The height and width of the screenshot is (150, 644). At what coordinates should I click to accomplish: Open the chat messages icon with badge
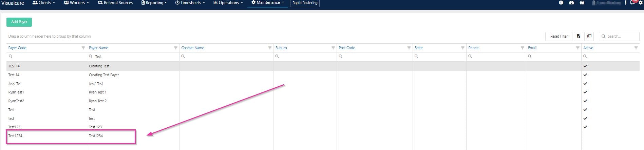tap(633, 2)
